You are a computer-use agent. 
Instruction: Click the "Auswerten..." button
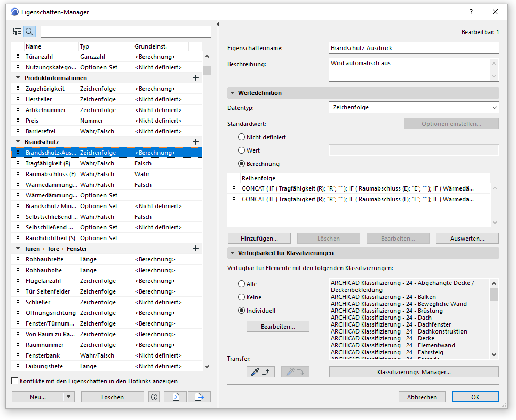point(467,238)
